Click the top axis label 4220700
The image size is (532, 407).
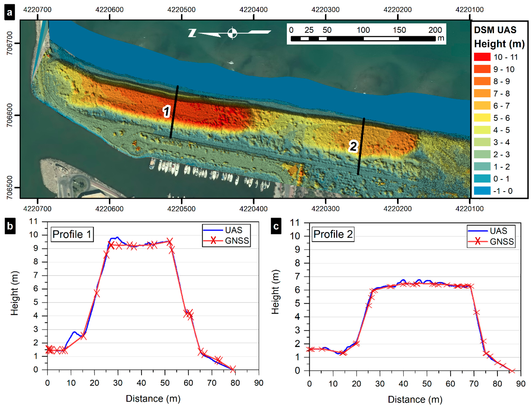tap(37, 10)
